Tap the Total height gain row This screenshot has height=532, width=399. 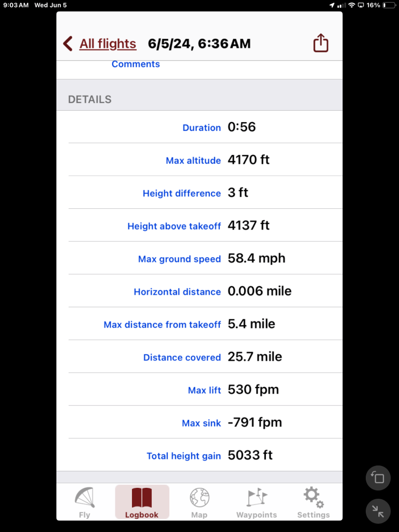205,456
